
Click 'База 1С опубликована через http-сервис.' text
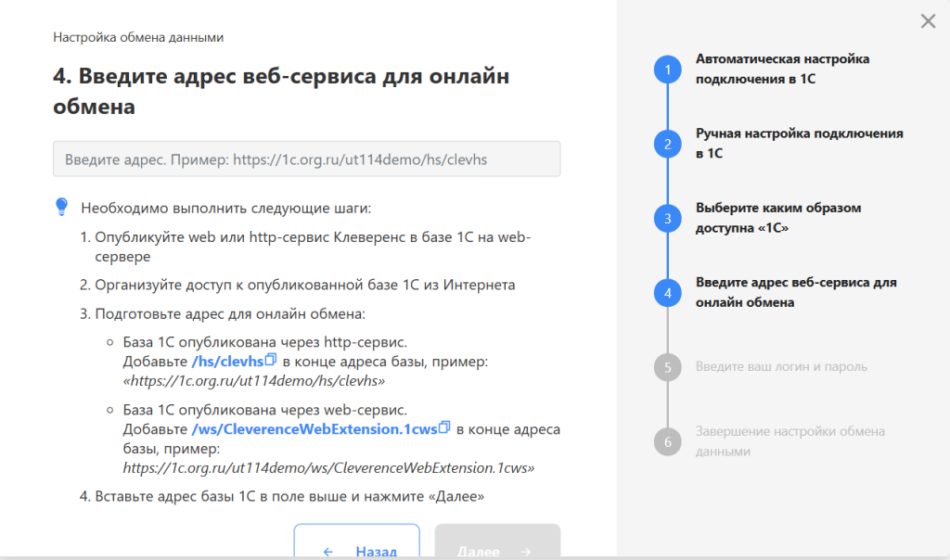coord(264,342)
